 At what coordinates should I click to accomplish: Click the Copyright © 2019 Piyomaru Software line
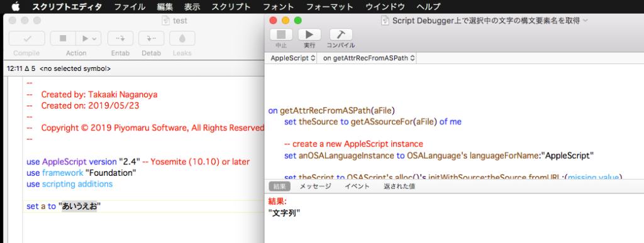pos(145,128)
